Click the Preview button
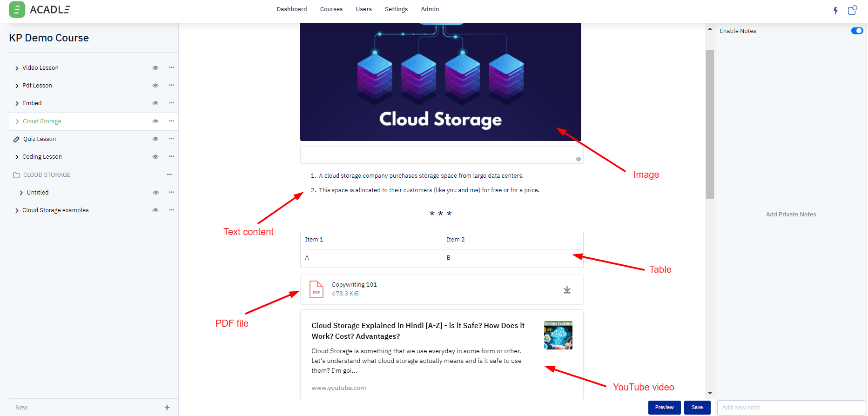This screenshot has height=416, width=868. (x=664, y=408)
